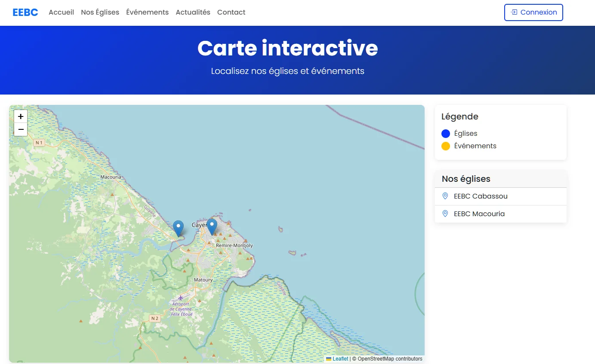The height and width of the screenshot is (364, 595).
Task: Click the Connexion button
Action: (x=533, y=12)
